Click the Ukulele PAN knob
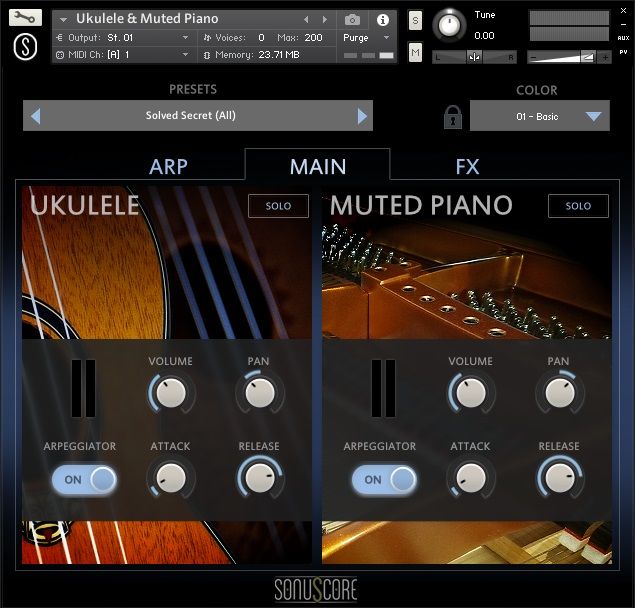The height and width of the screenshot is (608, 635). [260, 393]
